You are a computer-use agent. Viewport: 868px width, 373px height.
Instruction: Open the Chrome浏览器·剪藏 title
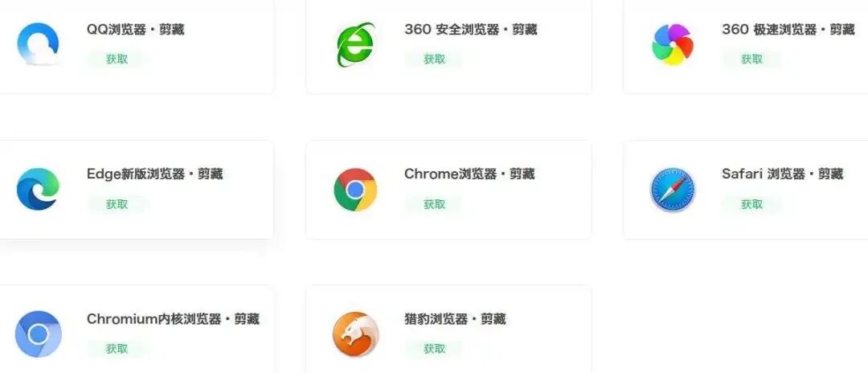(469, 174)
